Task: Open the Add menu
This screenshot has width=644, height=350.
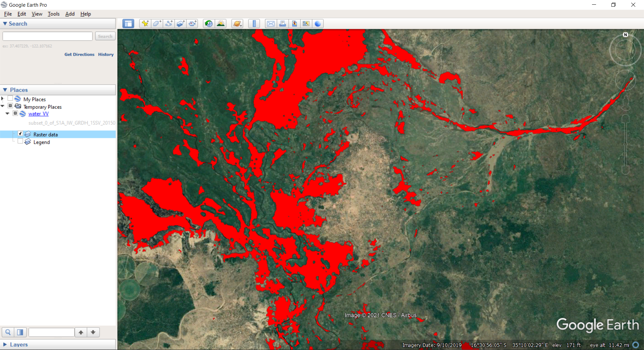Action: pos(70,14)
